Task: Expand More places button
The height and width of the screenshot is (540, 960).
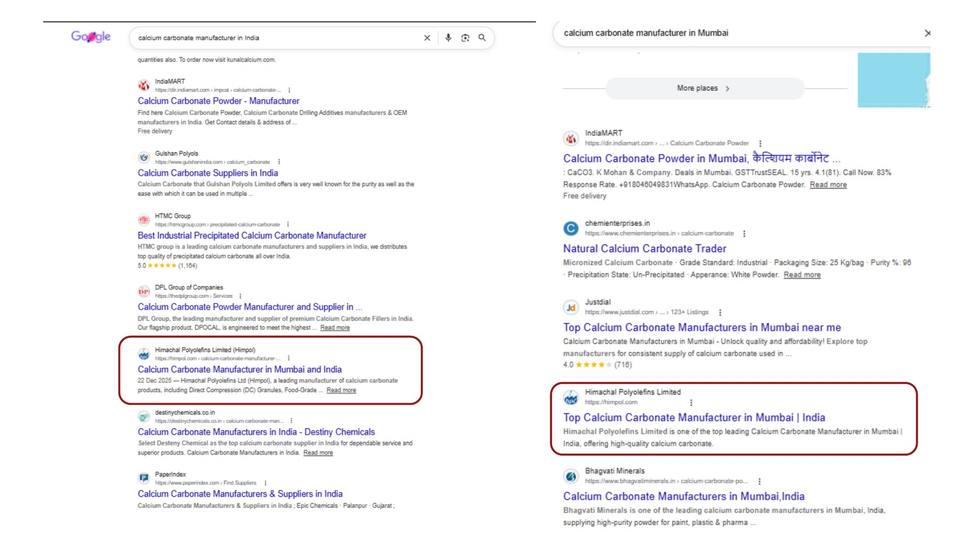Action: pos(704,89)
